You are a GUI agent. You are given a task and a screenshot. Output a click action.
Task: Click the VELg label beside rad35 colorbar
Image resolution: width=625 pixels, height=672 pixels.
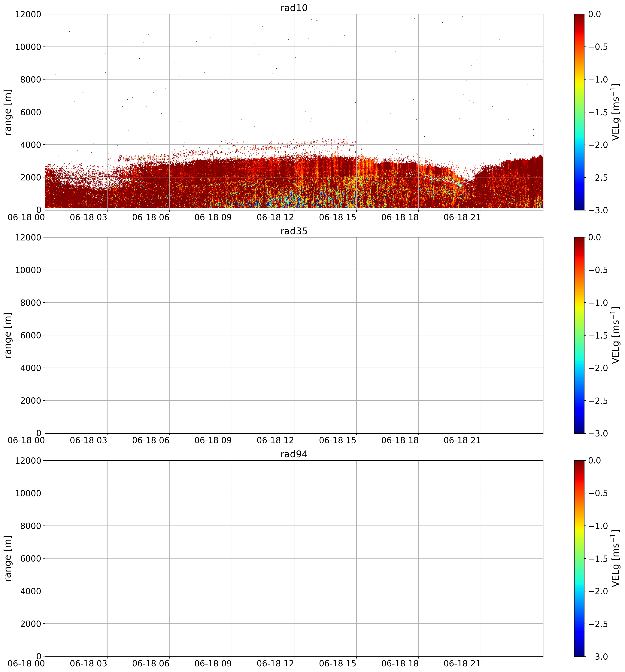pyautogui.click(x=616, y=335)
